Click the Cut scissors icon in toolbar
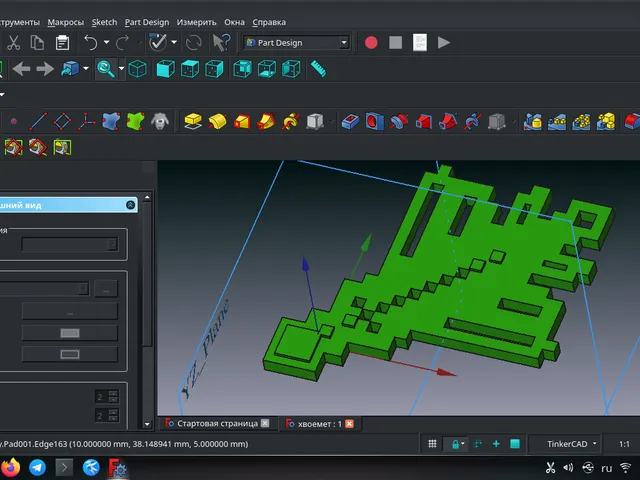 pos(13,42)
